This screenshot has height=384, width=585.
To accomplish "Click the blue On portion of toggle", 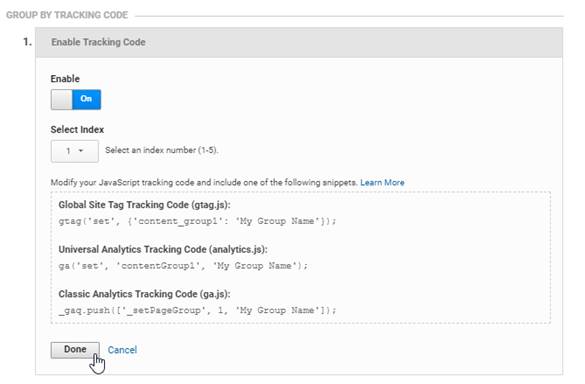I will point(87,99).
